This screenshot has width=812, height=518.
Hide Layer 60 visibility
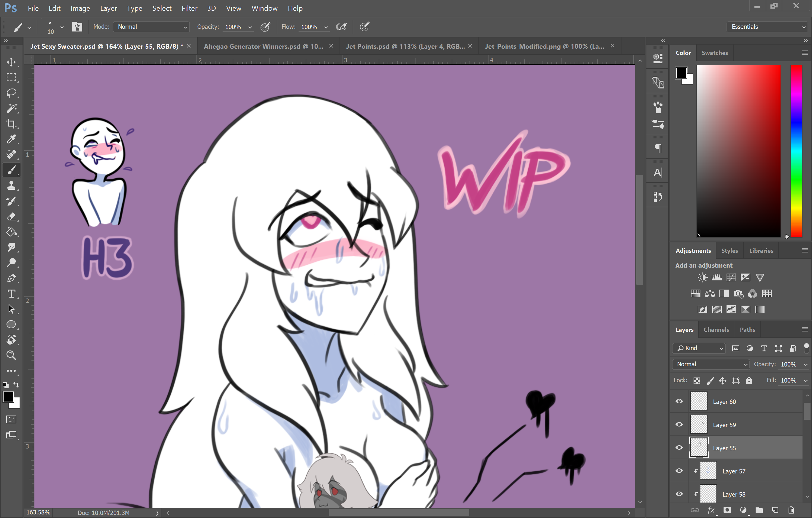click(679, 401)
